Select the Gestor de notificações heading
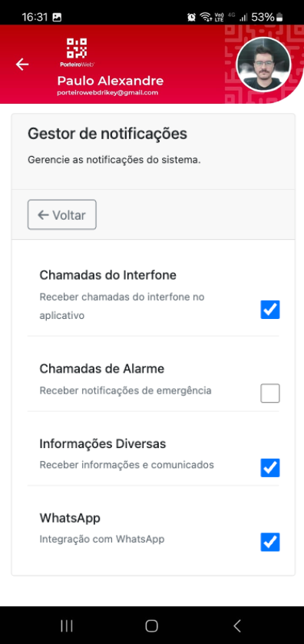304x644 pixels. tap(107, 134)
